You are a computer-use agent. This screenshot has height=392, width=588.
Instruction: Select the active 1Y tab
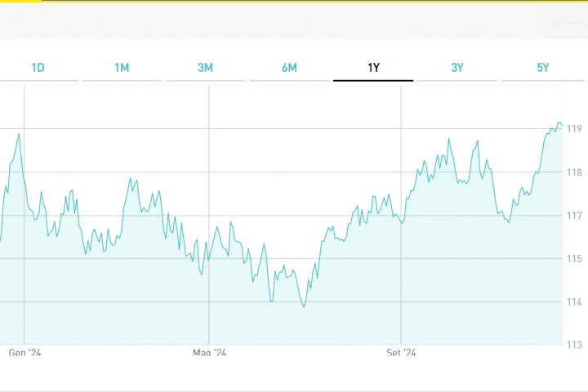[373, 68]
